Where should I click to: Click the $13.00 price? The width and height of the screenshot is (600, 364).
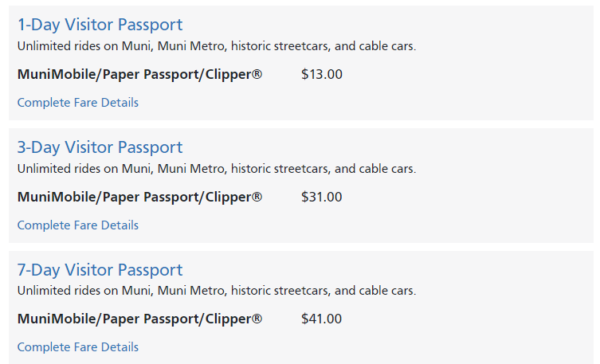pos(321,74)
